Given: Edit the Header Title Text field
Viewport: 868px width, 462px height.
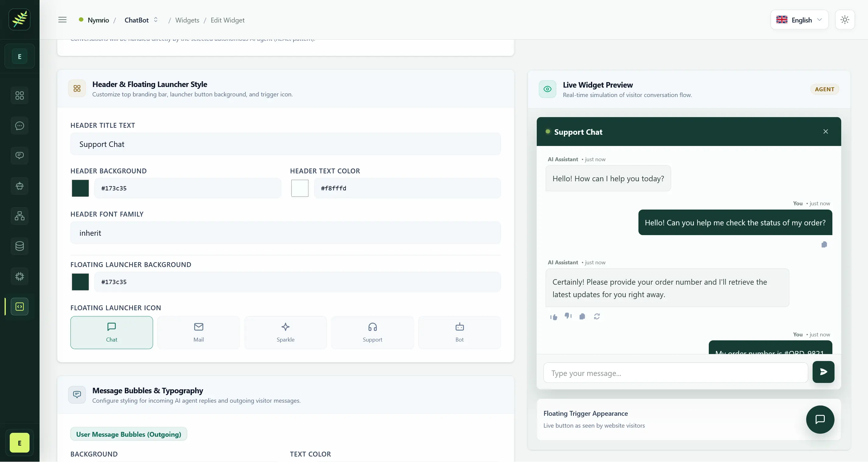Looking at the screenshot, I should point(285,144).
